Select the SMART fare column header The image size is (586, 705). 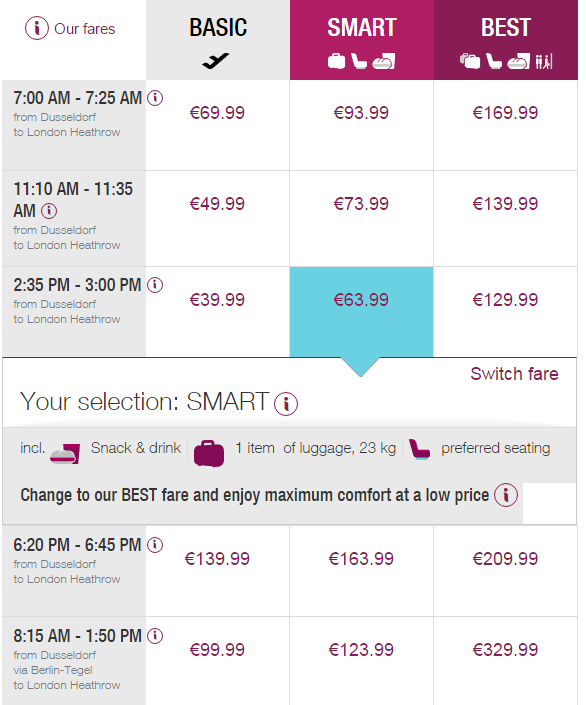point(362,40)
